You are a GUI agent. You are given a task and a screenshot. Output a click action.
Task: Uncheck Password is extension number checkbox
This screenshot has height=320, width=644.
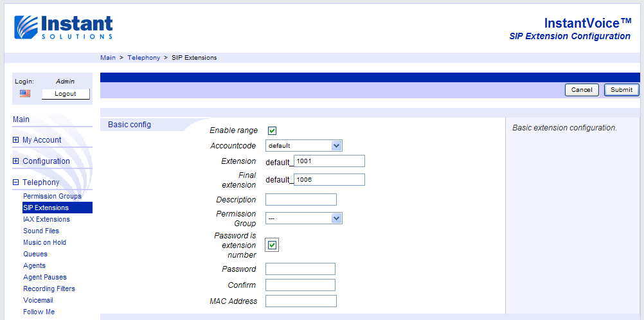(273, 245)
